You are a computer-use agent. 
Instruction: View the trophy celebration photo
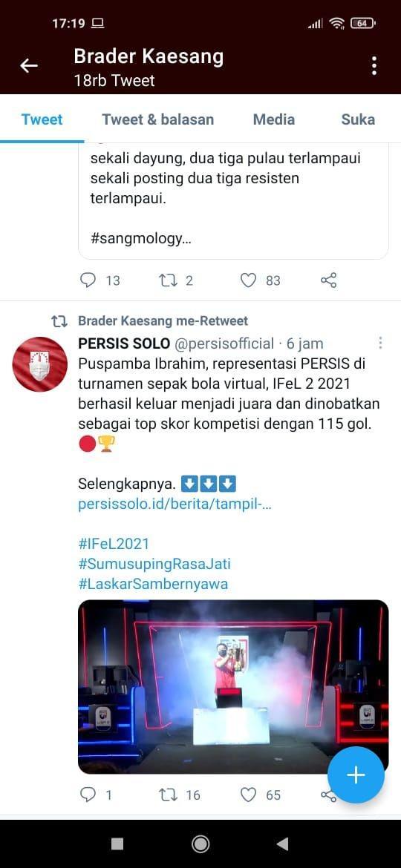[233, 686]
